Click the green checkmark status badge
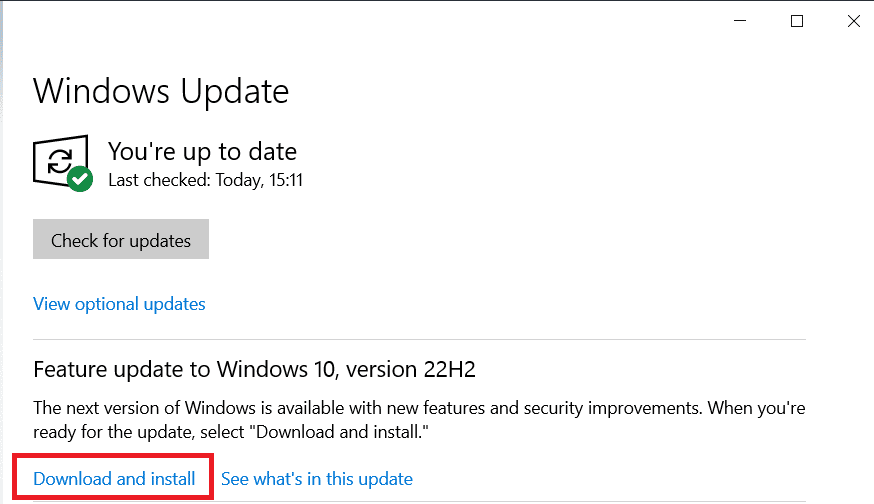The height and width of the screenshot is (504, 874). coord(81,179)
